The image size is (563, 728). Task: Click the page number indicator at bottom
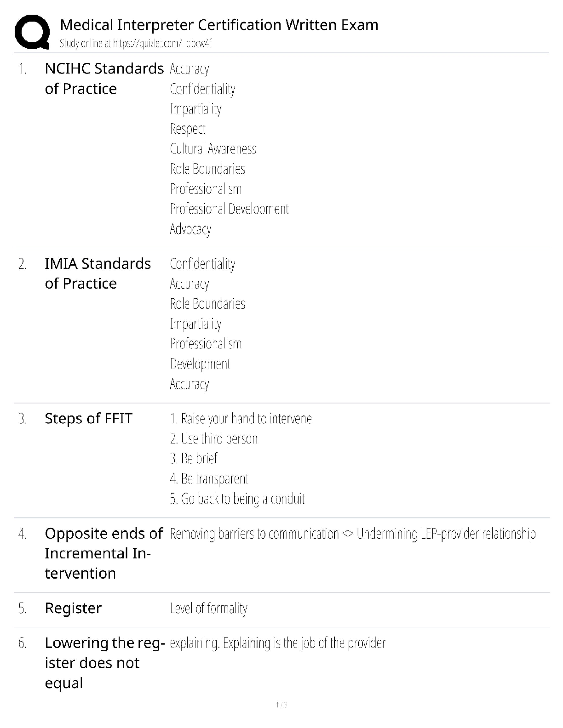click(281, 705)
